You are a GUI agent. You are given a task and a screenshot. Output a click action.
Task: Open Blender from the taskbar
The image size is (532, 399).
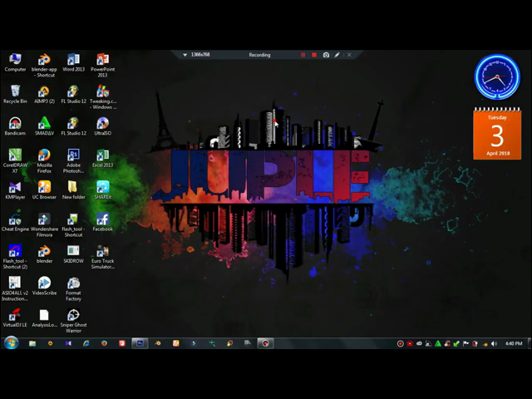point(158,343)
